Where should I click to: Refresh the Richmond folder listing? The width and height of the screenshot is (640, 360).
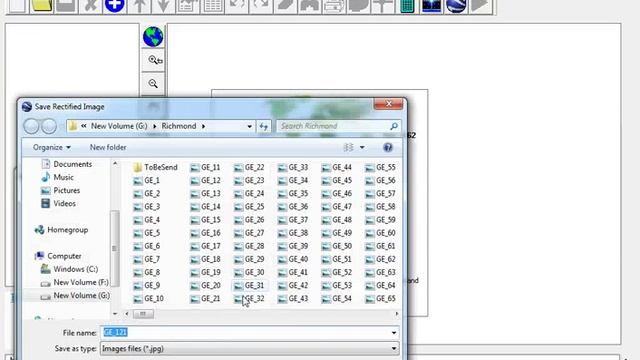264,127
